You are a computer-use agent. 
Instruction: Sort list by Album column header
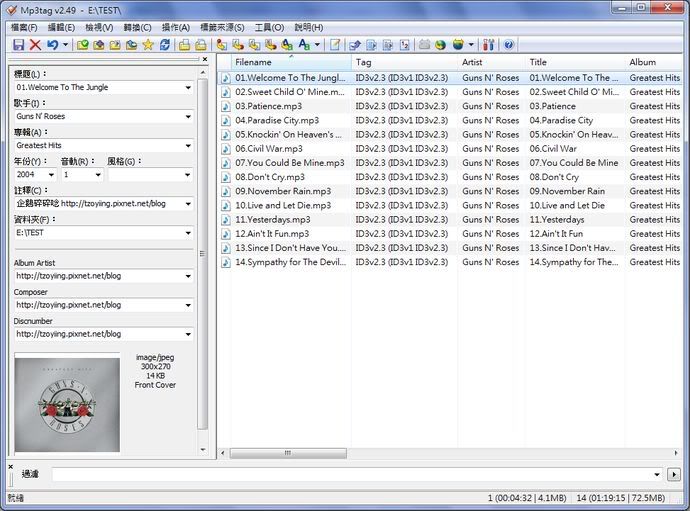[x=653, y=62]
